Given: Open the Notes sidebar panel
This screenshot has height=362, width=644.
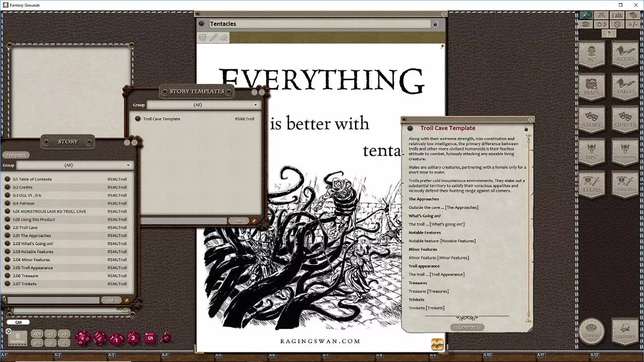Looking at the screenshot, I should point(625,55).
